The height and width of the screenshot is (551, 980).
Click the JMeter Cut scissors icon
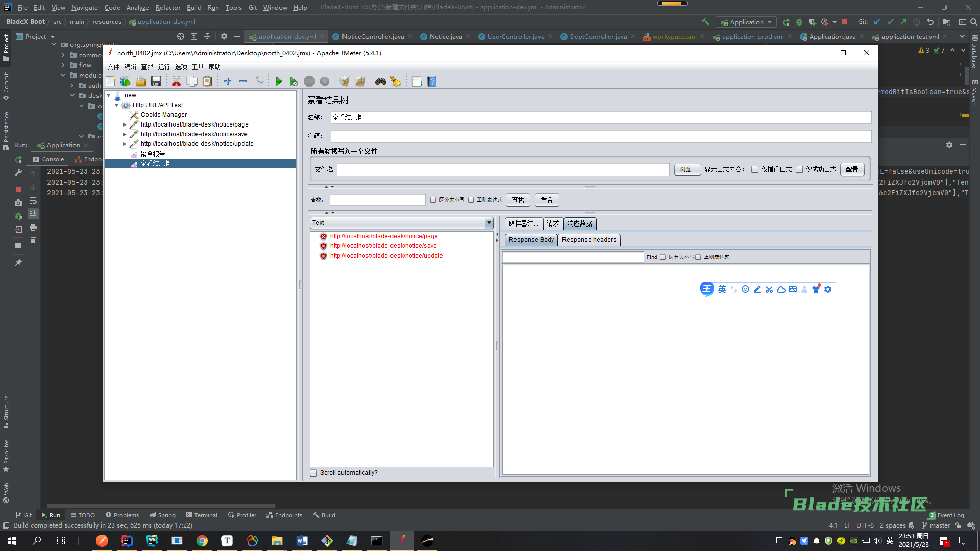176,81
